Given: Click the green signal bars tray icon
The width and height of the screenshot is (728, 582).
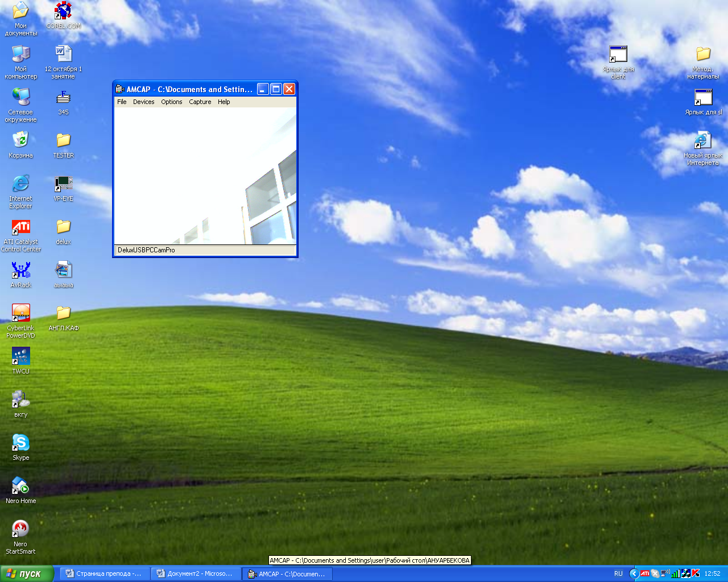Looking at the screenshot, I should [x=675, y=573].
